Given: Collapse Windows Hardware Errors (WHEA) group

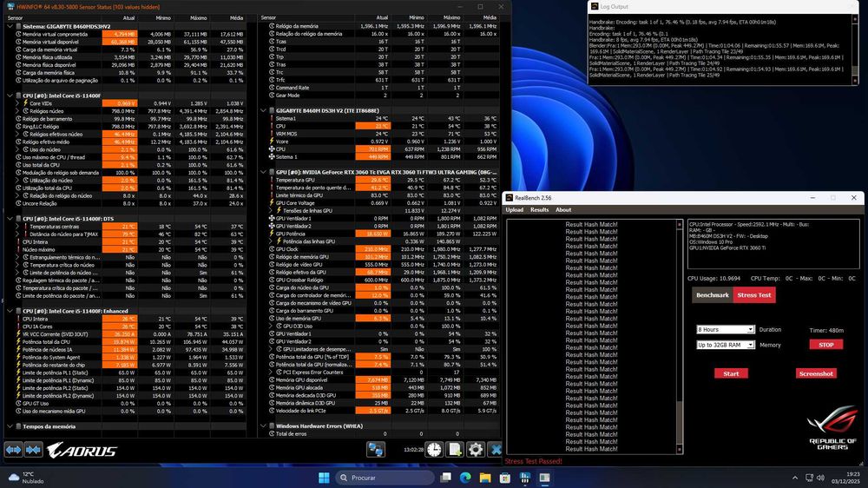Looking at the screenshot, I should pyautogui.click(x=264, y=426).
